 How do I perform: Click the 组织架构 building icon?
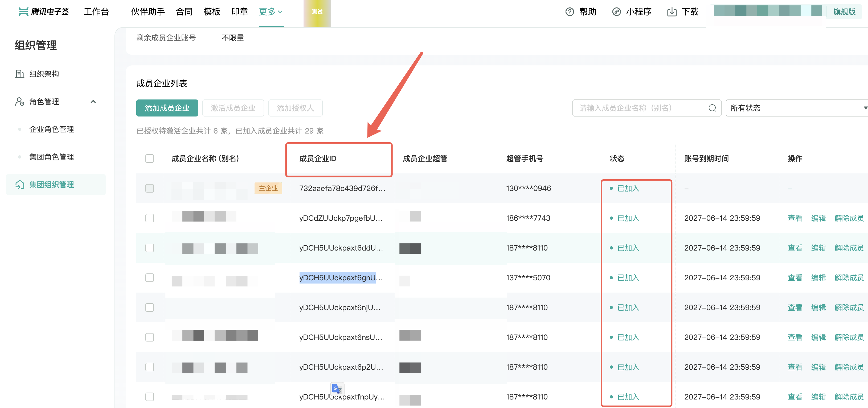19,74
